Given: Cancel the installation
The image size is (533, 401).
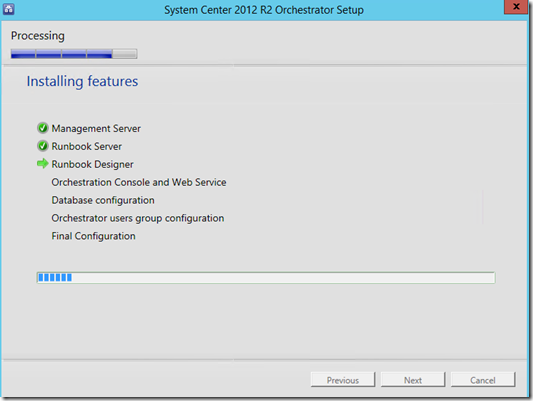Looking at the screenshot, I should point(483,380).
